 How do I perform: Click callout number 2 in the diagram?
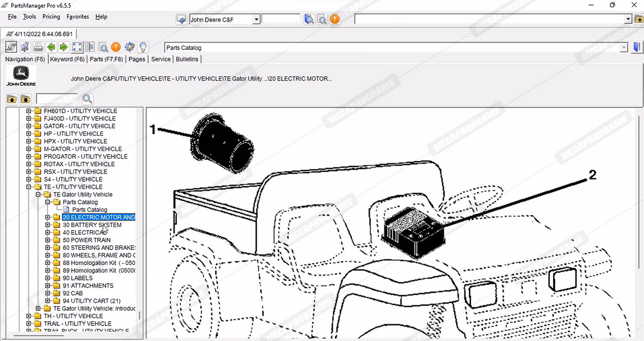(593, 175)
